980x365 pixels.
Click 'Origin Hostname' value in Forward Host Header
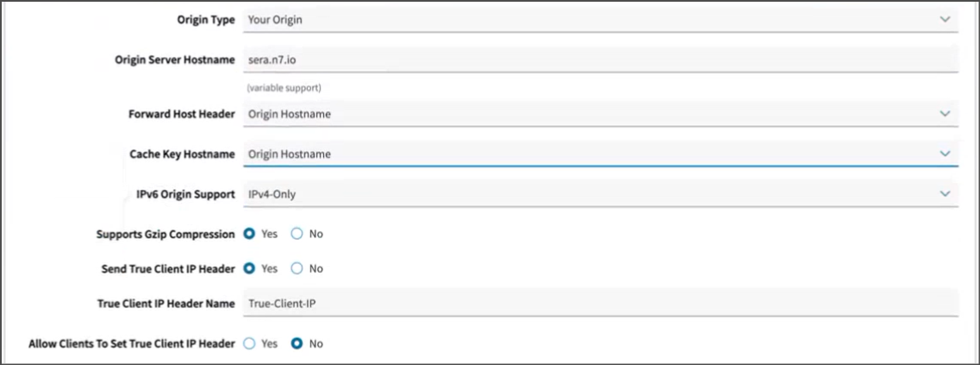tap(289, 114)
